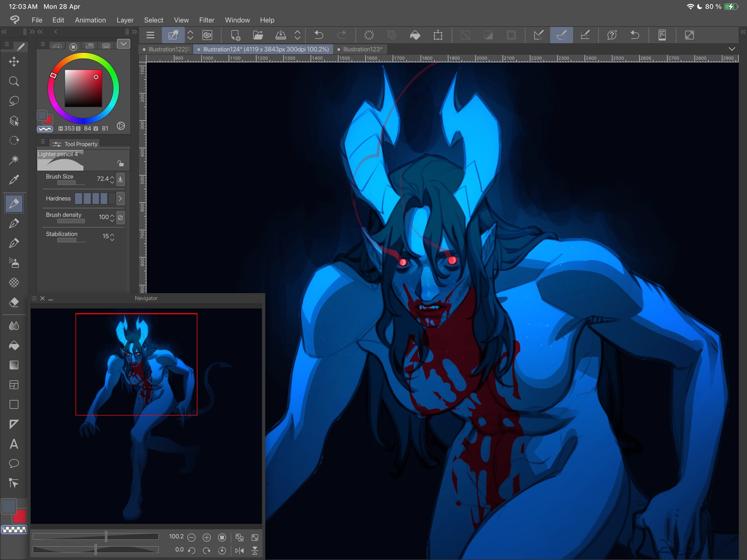The height and width of the screenshot is (560, 747).
Task: Click the New document icon
Action: coord(235,35)
